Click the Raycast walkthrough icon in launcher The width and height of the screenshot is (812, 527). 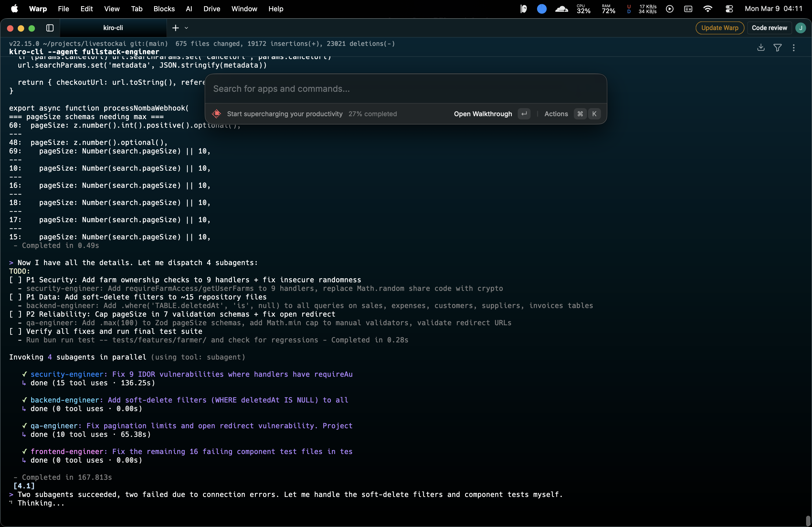pos(216,114)
